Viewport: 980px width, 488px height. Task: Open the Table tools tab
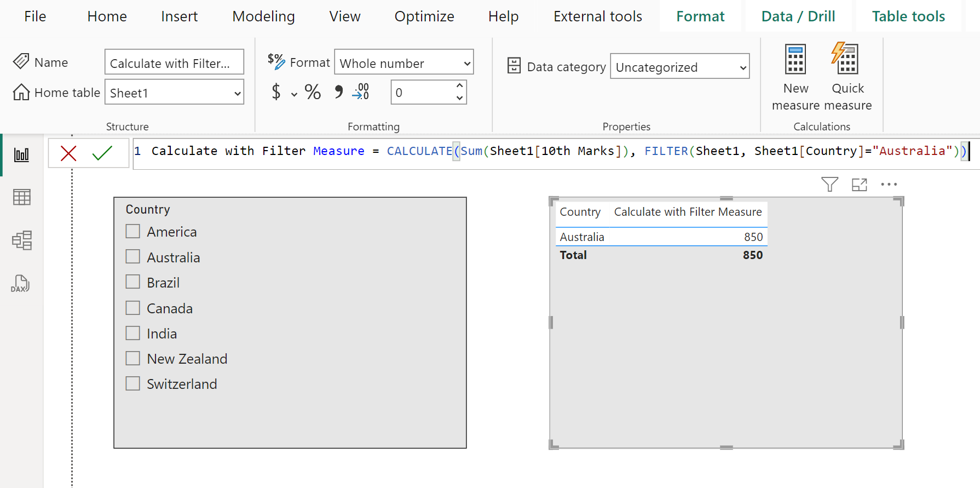(908, 16)
